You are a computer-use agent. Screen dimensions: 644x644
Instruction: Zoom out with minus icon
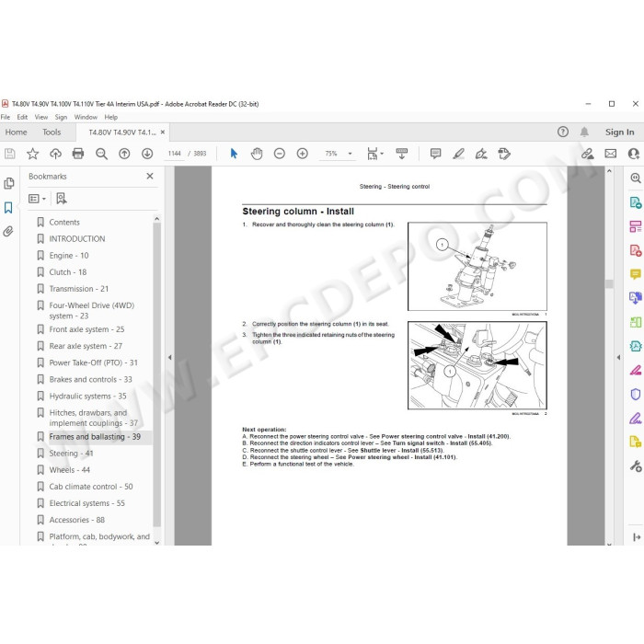click(280, 154)
